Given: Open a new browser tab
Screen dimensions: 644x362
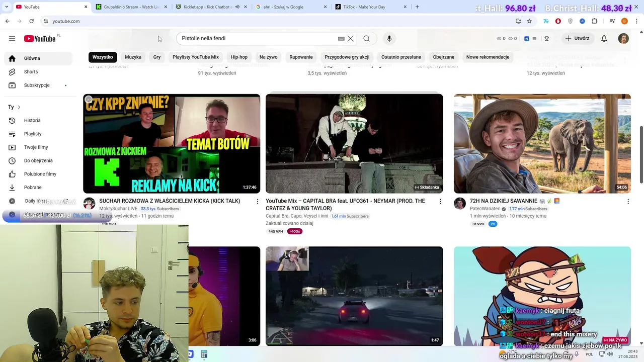Looking at the screenshot, I should (x=417, y=7).
